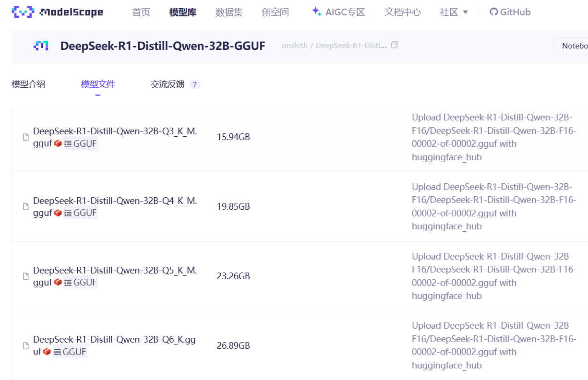Open the Notebook button at top right
588x380 pixels.
tap(571, 46)
